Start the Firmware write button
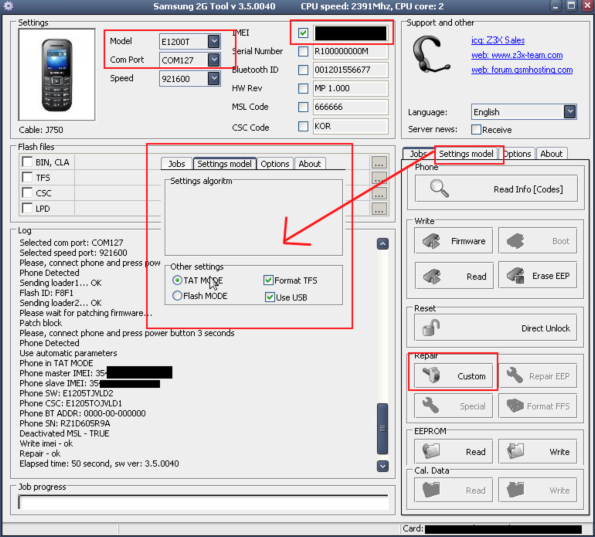Screen dimensions: 595x537 453,241
